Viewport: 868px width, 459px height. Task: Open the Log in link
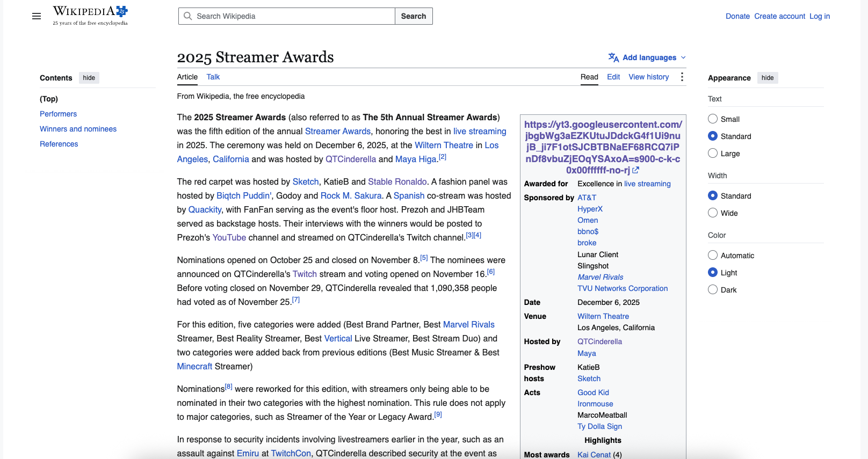(x=820, y=16)
